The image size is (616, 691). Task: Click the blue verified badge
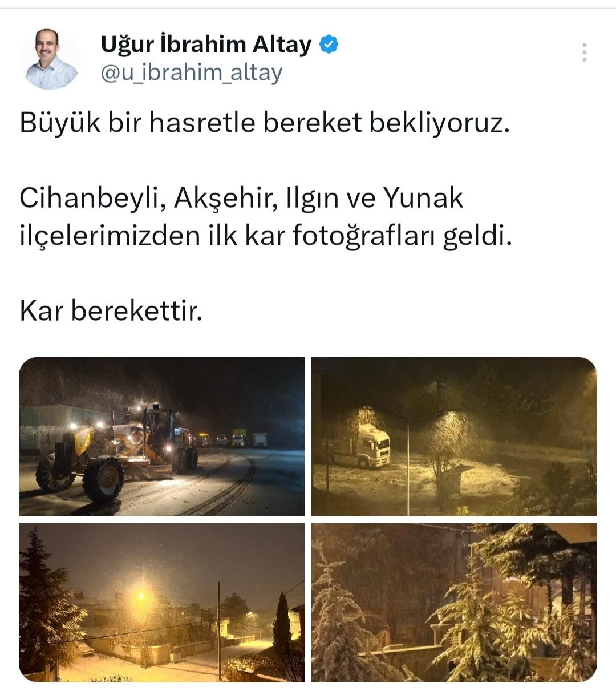pos(330,45)
